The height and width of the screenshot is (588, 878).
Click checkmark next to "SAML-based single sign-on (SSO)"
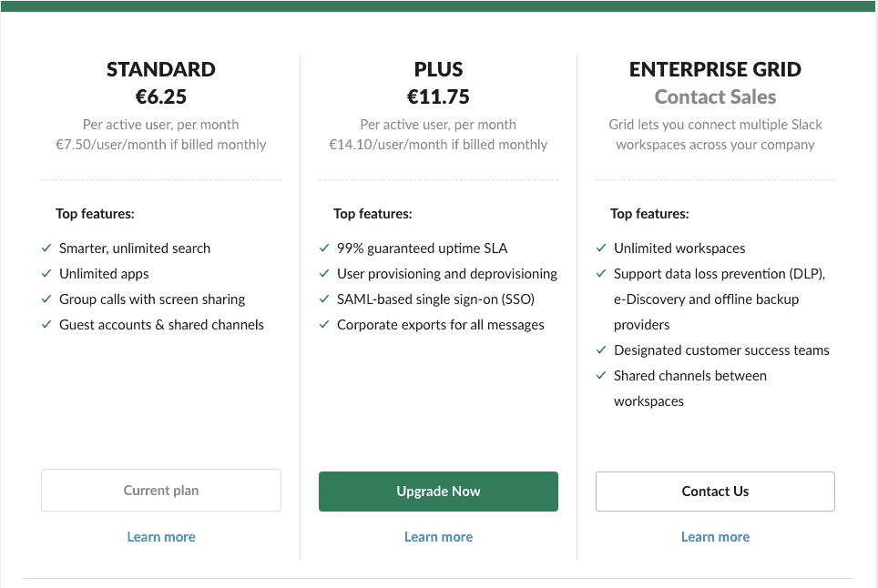point(323,299)
